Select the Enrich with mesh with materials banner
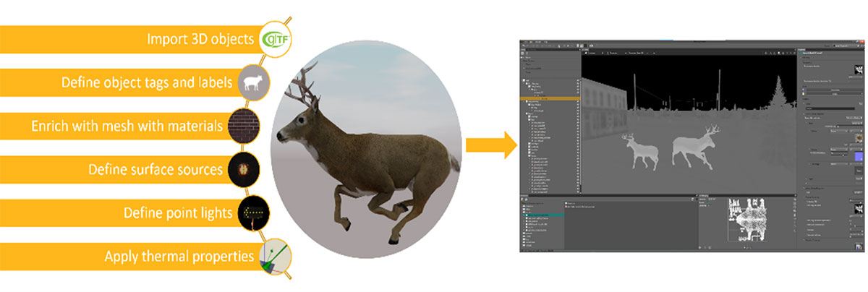Image resolution: width=868 pixels, height=292 pixels. coord(116,126)
